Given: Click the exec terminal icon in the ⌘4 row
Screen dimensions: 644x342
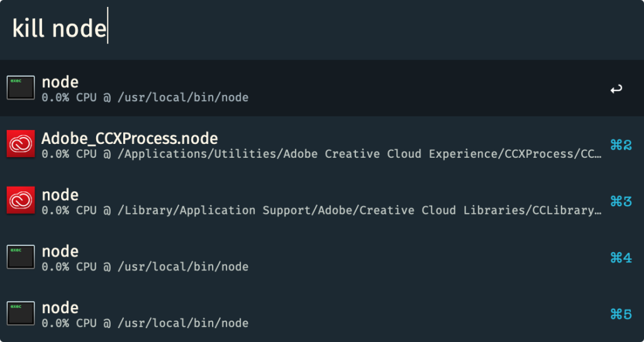Looking at the screenshot, I should point(21,256).
